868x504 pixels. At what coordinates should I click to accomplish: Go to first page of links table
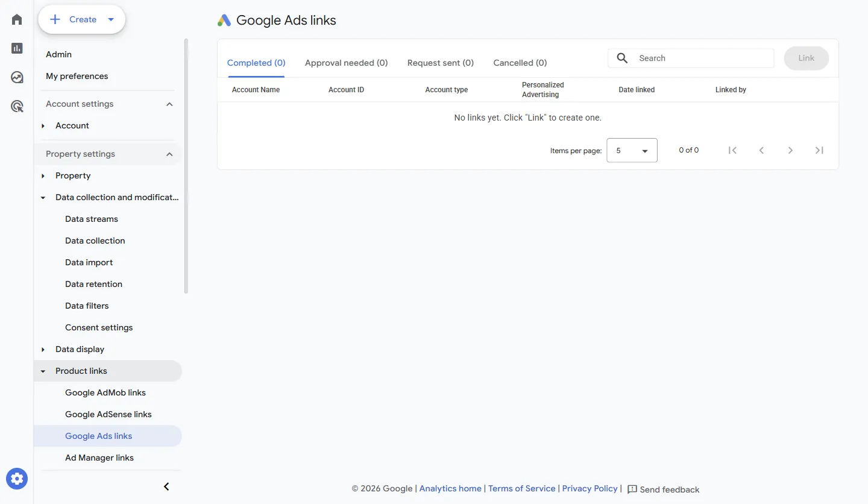point(732,150)
